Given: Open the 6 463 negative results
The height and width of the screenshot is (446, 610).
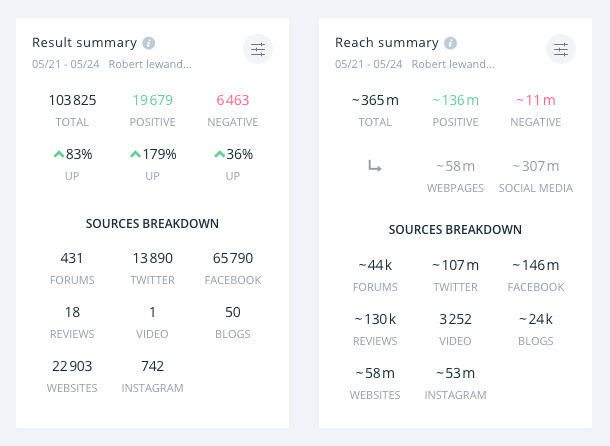Looking at the screenshot, I should pos(232,100).
